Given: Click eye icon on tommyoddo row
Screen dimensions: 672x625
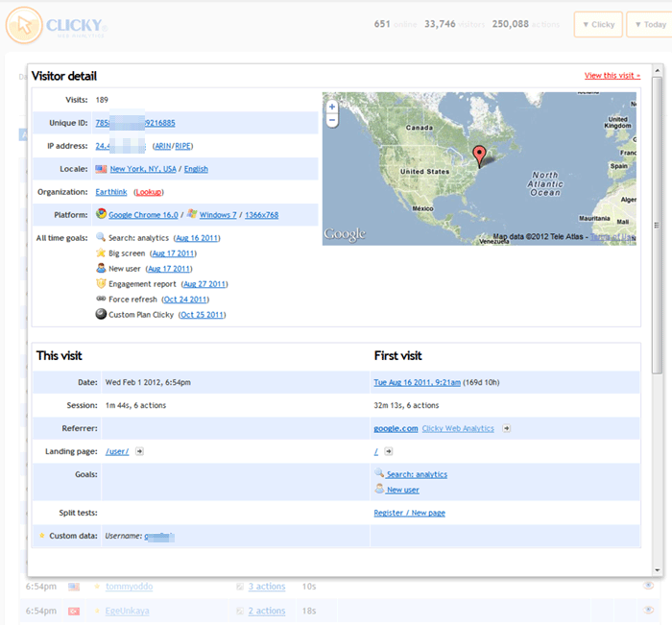Looking at the screenshot, I should point(648,585).
